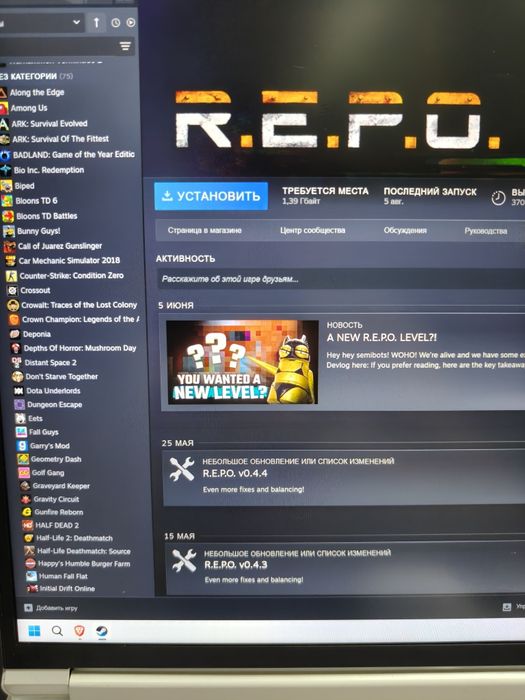The width and height of the screenshot is (525, 700).
Task: Select Depths Of Horror: Mushroom Day
Action: [79, 348]
